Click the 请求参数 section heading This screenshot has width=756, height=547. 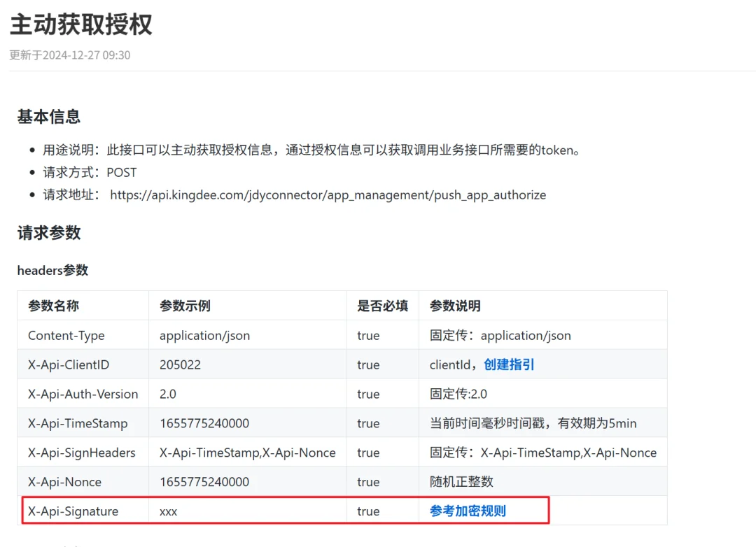[x=49, y=233]
